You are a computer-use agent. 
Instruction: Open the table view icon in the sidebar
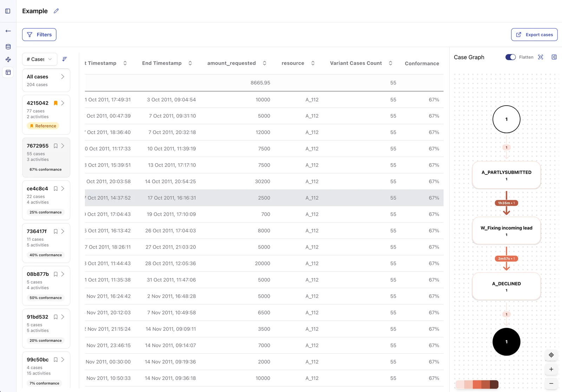point(8,73)
